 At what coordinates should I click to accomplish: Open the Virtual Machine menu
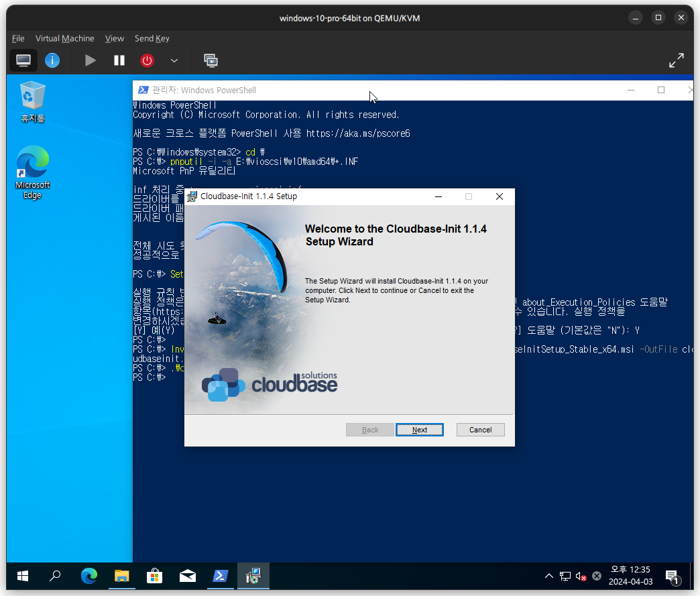pos(65,38)
